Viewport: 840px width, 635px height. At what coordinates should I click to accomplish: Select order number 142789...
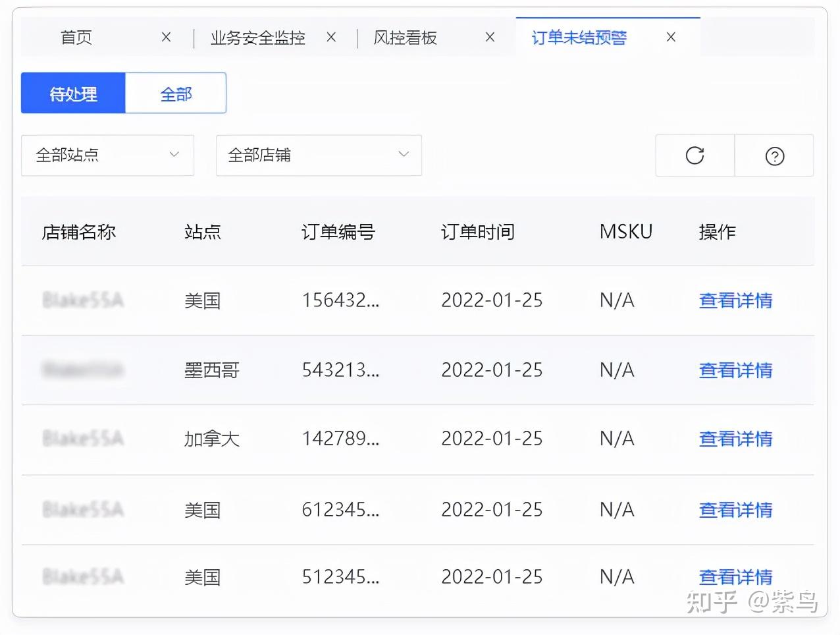tap(340, 439)
